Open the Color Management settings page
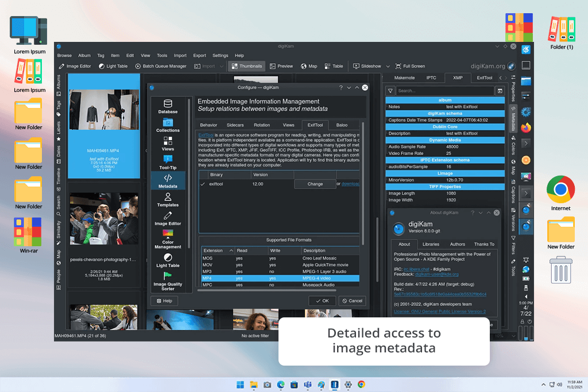Viewport: 588px width, 392px height. click(168, 239)
